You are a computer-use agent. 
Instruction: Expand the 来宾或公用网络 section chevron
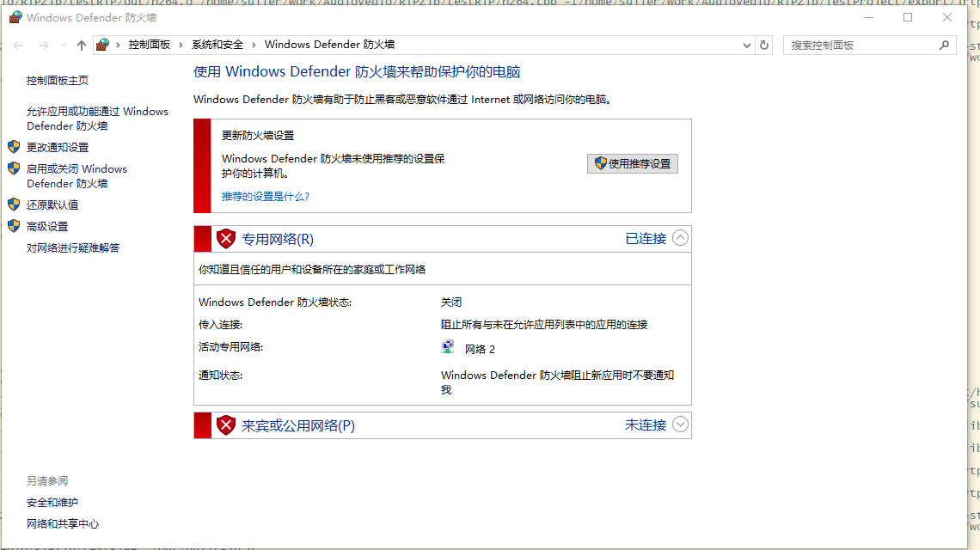coord(680,425)
